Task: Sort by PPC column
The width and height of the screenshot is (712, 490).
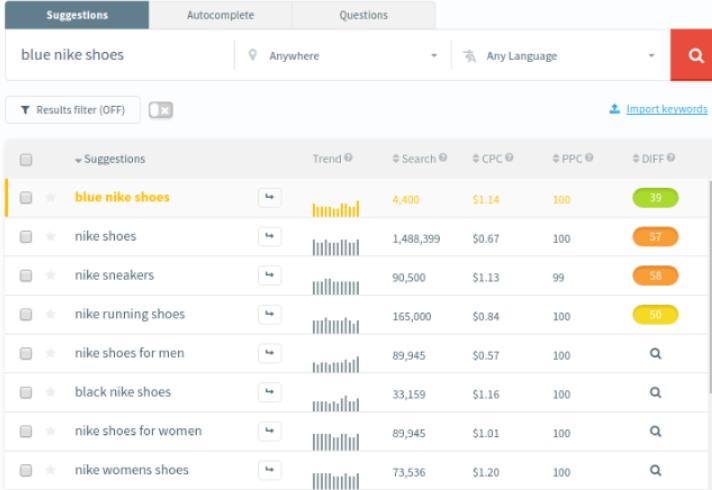Action: point(568,158)
